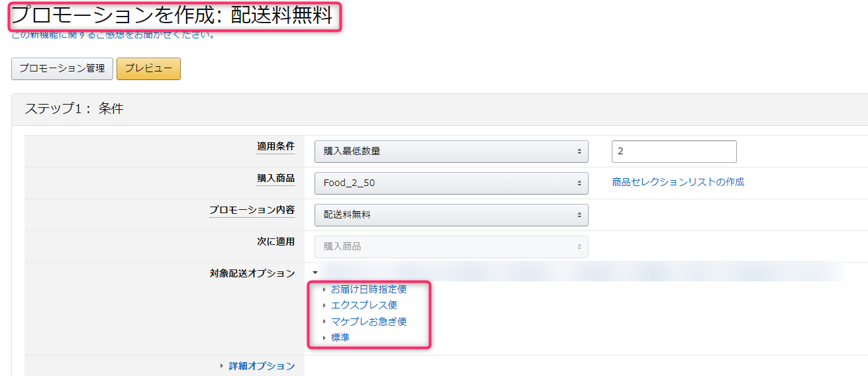Collapse the 対象配送オプション triangle arrow
Screen dimensions: 868x376
(316, 272)
